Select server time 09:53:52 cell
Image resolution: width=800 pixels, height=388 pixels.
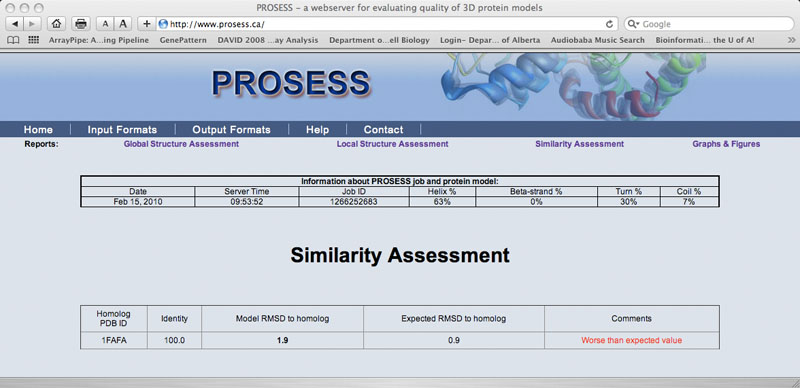click(247, 202)
